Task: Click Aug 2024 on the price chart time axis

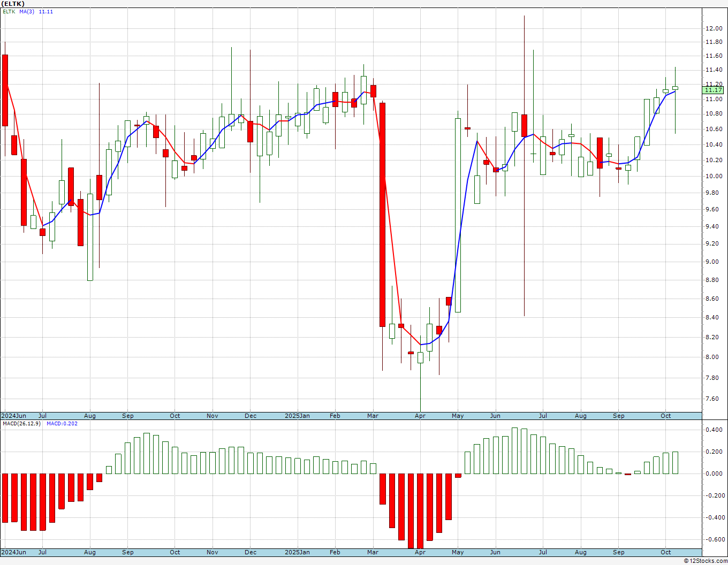Action: pyautogui.click(x=90, y=416)
